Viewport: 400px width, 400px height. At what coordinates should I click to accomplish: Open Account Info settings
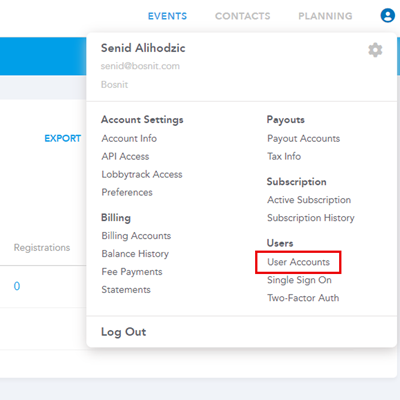pos(129,138)
